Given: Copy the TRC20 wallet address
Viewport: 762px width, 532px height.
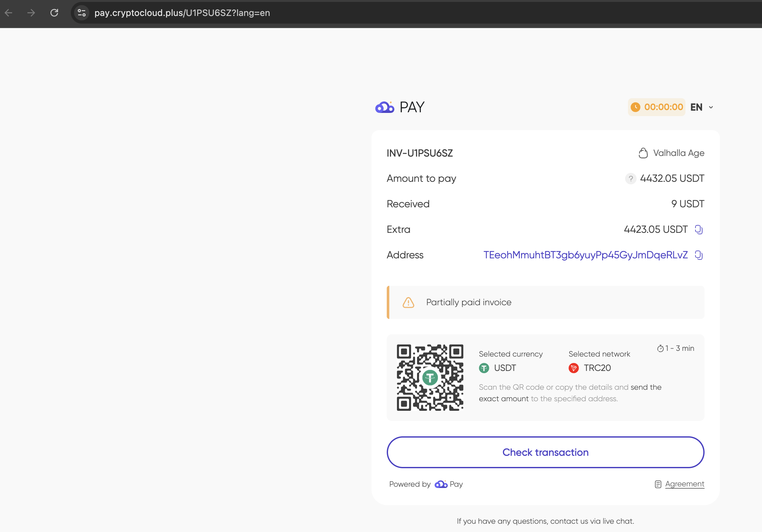Looking at the screenshot, I should tap(698, 255).
